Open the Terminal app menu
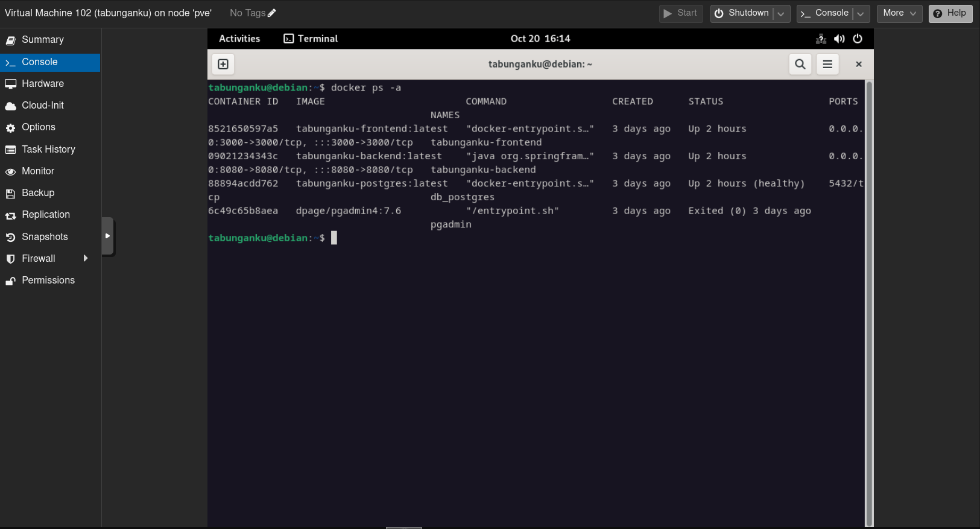 click(311, 39)
